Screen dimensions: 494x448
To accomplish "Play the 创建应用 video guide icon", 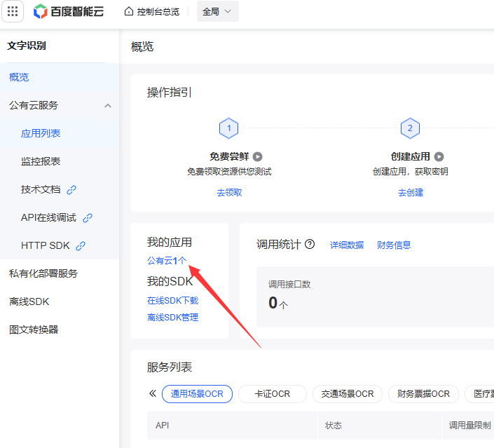I will (x=439, y=157).
